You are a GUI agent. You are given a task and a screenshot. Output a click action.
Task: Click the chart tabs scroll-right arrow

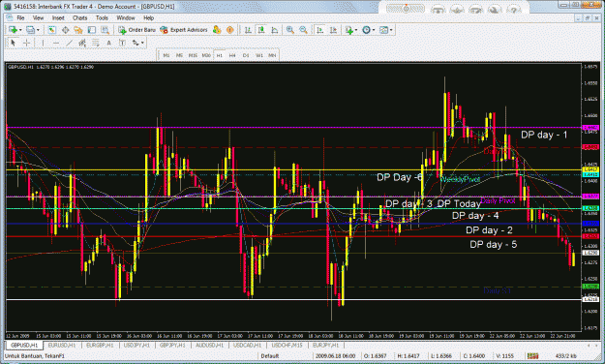coord(595,345)
